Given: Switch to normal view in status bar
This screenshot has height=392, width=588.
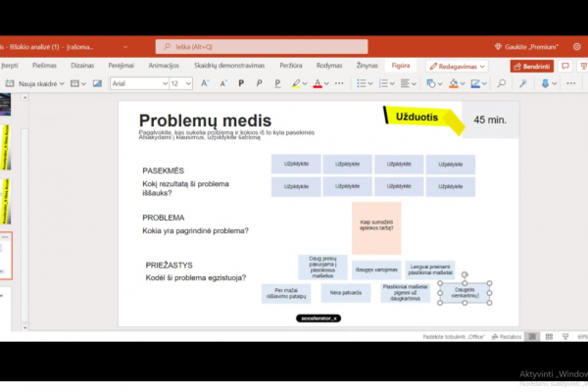Looking at the screenshot, I should point(532,336).
